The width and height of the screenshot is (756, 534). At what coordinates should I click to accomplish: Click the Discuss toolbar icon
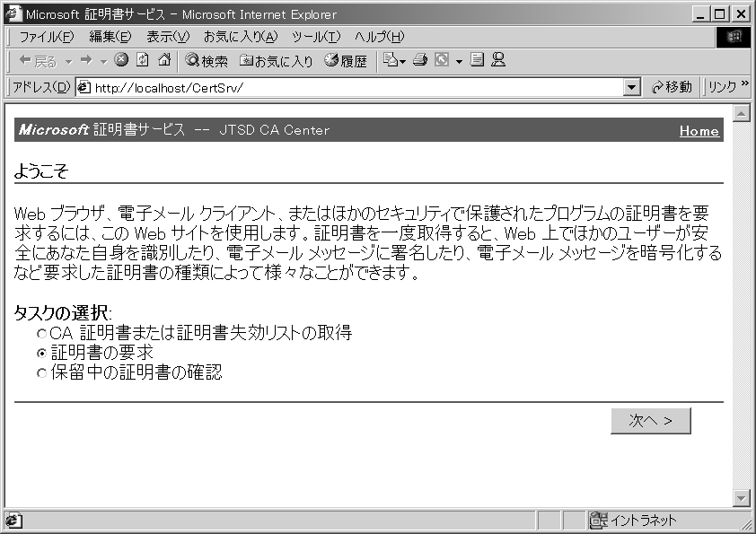click(x=477, y=60)
